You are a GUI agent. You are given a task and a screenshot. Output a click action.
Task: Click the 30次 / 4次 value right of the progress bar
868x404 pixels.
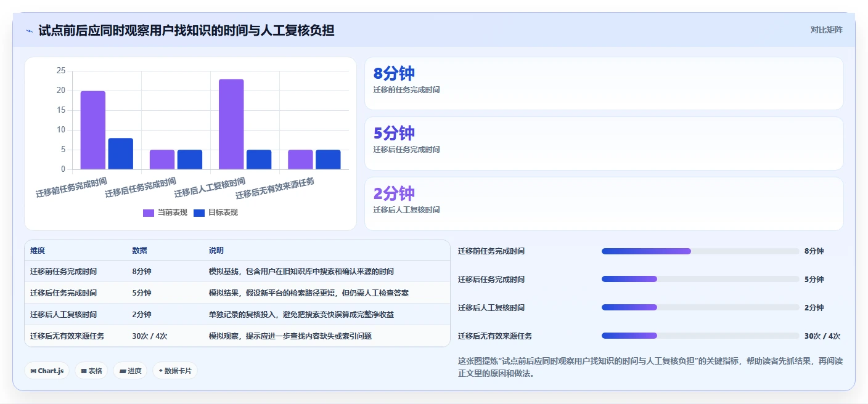point(822,336)
